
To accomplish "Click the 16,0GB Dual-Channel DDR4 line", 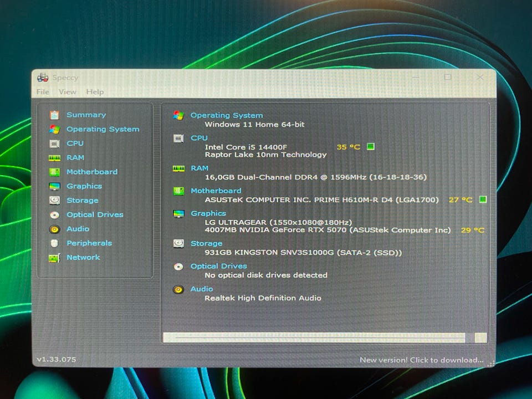I will click(x=315, y=177).
